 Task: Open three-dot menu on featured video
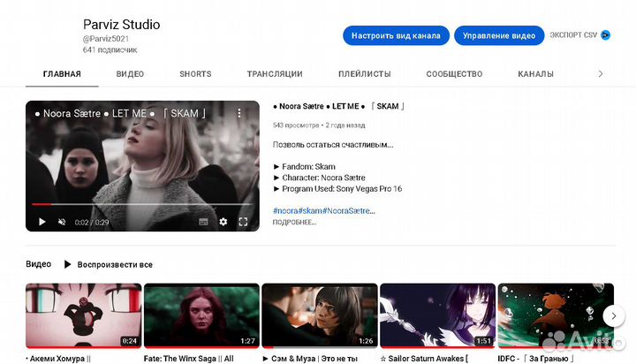238,114
